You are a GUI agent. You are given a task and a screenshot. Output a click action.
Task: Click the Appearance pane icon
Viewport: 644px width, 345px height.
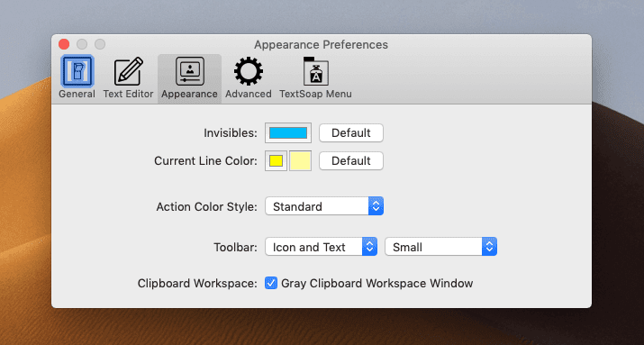point(189,71)
